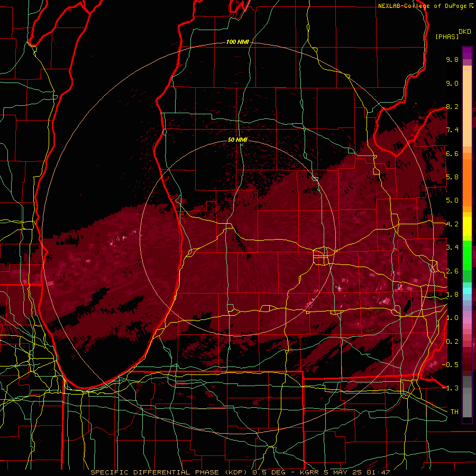This screenshot has height=476, width=476.
Task: Click the 9.8 scale value
Action: pos(452,59)
